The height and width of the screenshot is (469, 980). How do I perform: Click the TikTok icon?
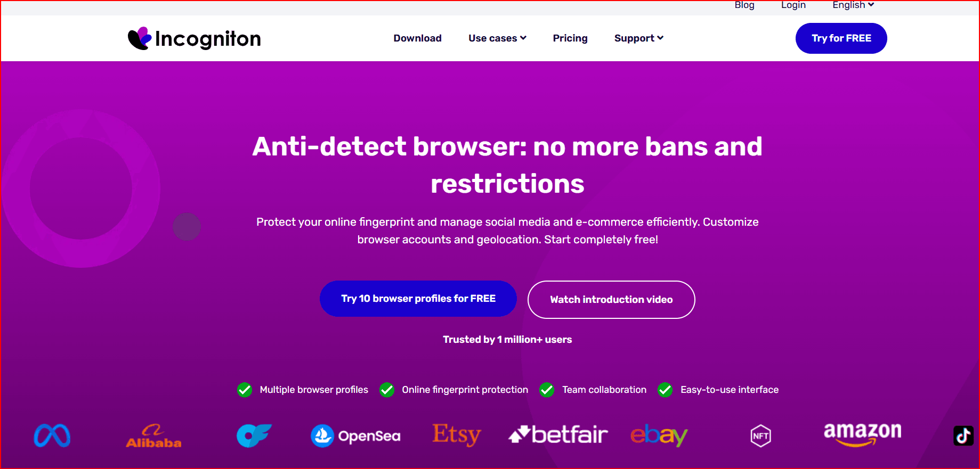[x=963, y=435]
